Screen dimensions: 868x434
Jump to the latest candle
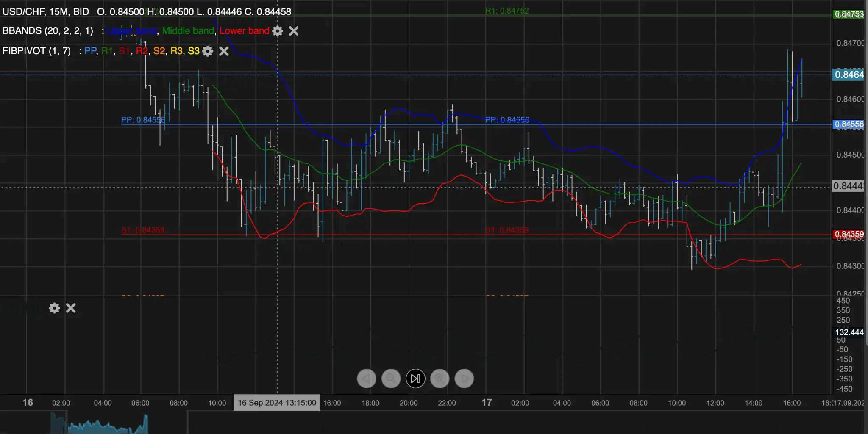415,379
